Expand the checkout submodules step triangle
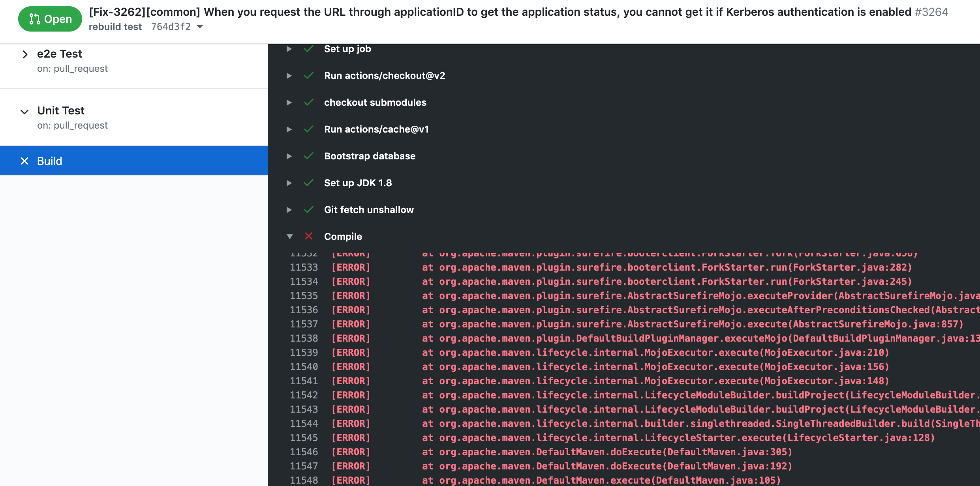980x486 pixels. pyautogui.click(x=289, y=103)
